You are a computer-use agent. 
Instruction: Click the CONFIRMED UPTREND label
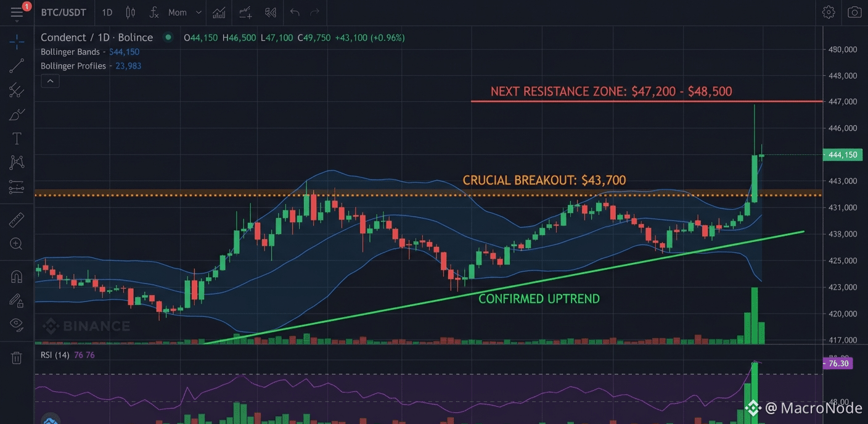(x=539, y=299)
